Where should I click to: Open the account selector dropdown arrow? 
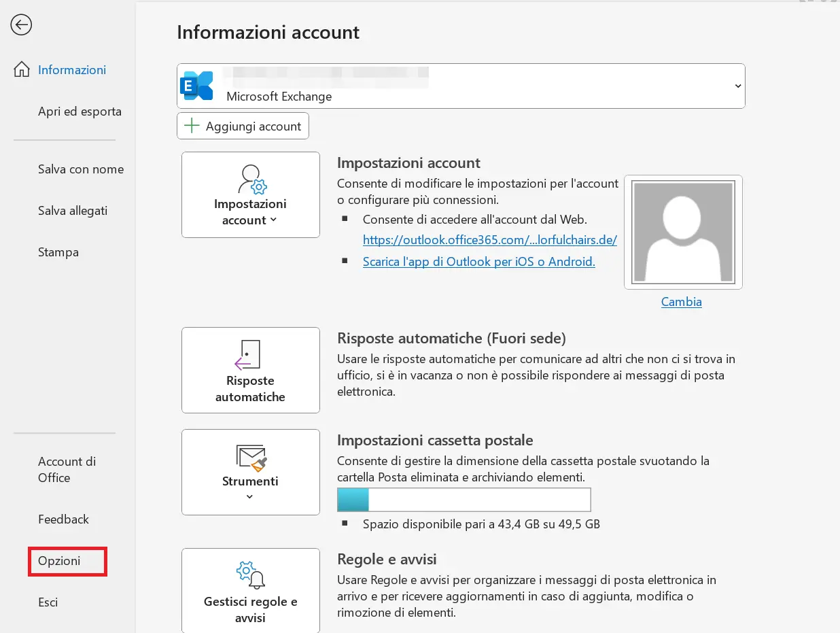click(737, 86)
